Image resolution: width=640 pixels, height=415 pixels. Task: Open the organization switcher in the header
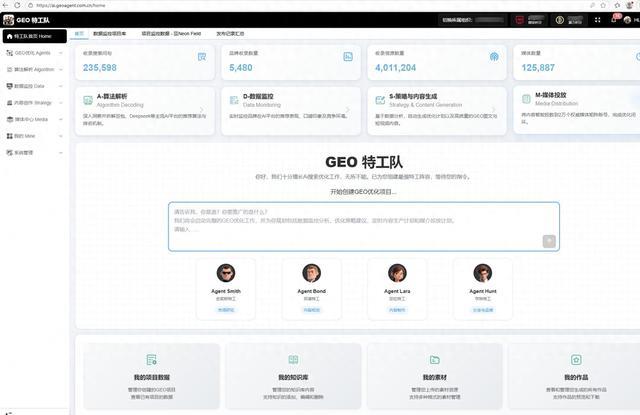[x=473, y=20]
